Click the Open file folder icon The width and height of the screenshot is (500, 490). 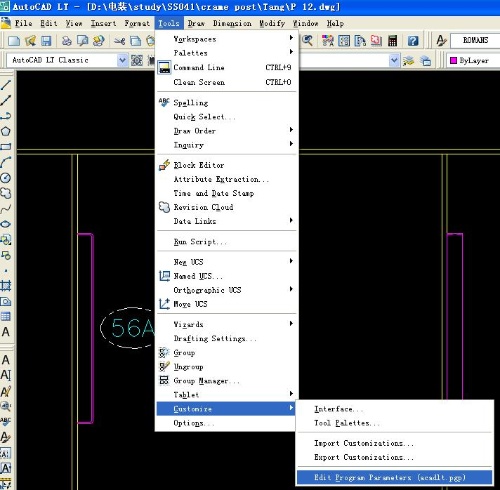coord(30,41)
